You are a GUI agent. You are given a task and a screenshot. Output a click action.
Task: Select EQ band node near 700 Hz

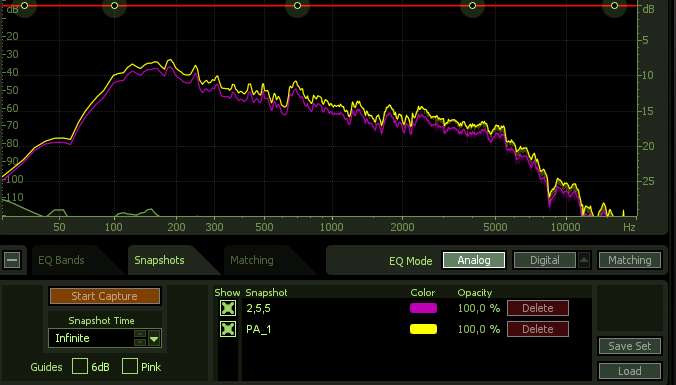(x=297, y=6)
